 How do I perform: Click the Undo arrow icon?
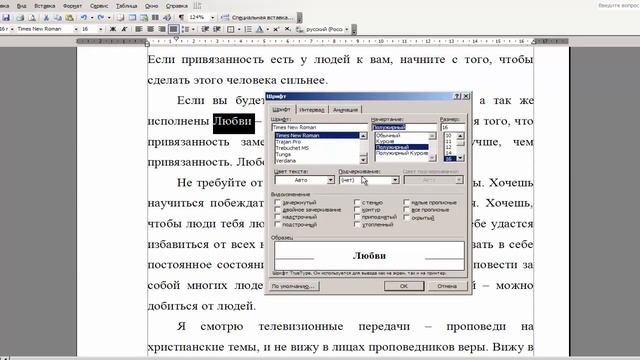pyautogui.click(x=84, y=18)
